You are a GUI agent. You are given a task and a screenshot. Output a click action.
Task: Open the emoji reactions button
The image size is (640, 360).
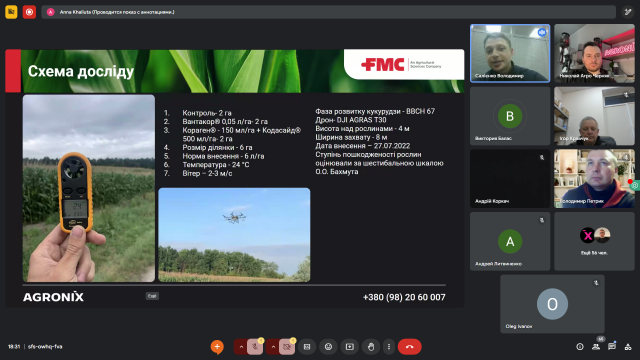point(328,347)
